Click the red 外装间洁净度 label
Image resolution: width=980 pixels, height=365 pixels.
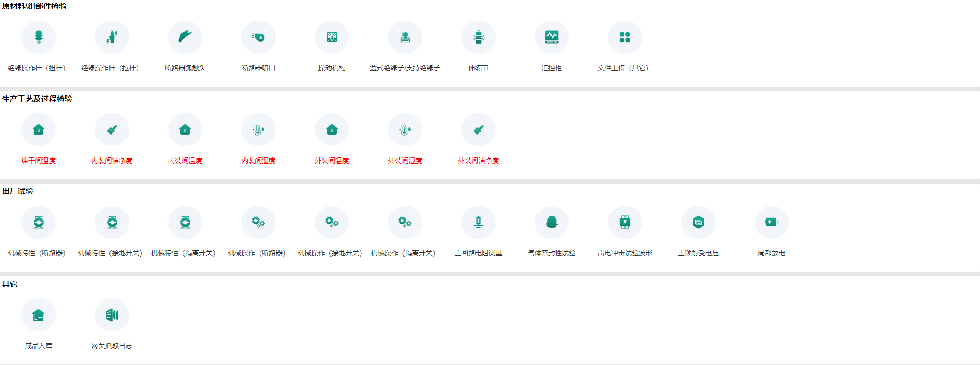coord(478,161)
